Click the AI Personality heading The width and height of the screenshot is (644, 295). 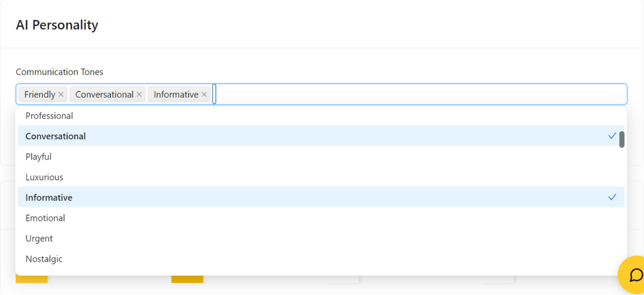(57, 25)
